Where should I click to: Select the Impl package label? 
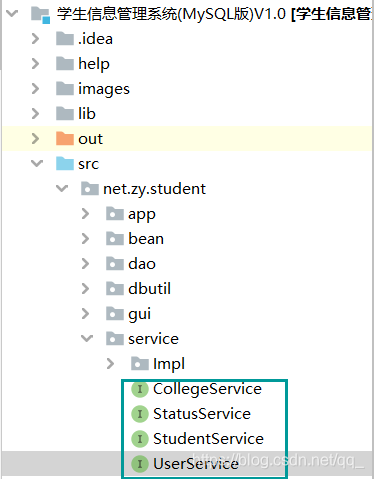[x=169, y=364]
